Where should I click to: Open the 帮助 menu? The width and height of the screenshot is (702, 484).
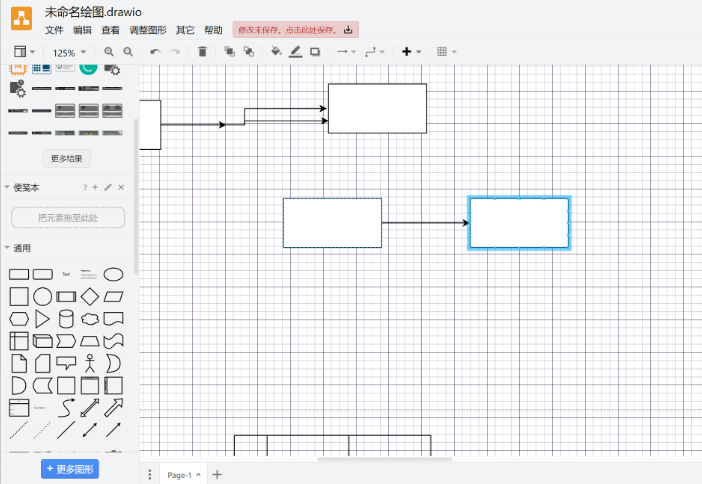[x=214, y=30]
